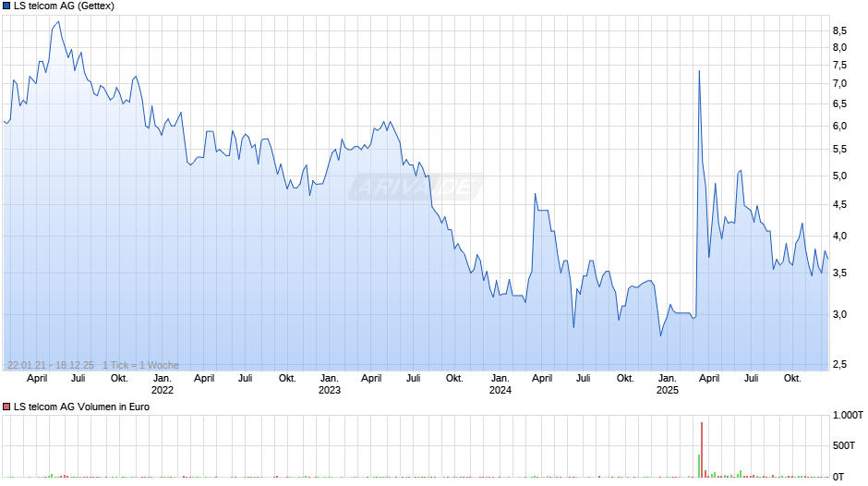The image size is (868, 486).
Task: Click the 6,0 price axis value
Action: [x=839, y=127]
